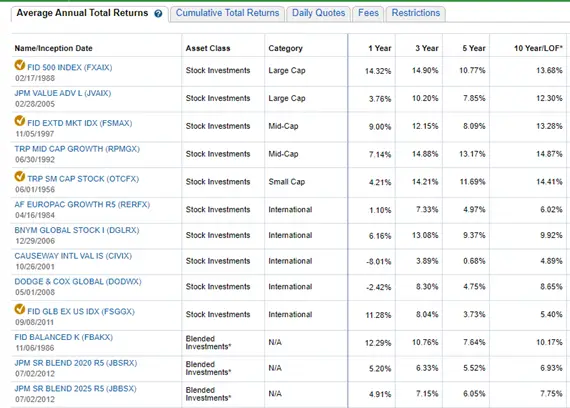
Task: Open DODGE & COX GLOBAL (DODWX) link
Action: 78,282
